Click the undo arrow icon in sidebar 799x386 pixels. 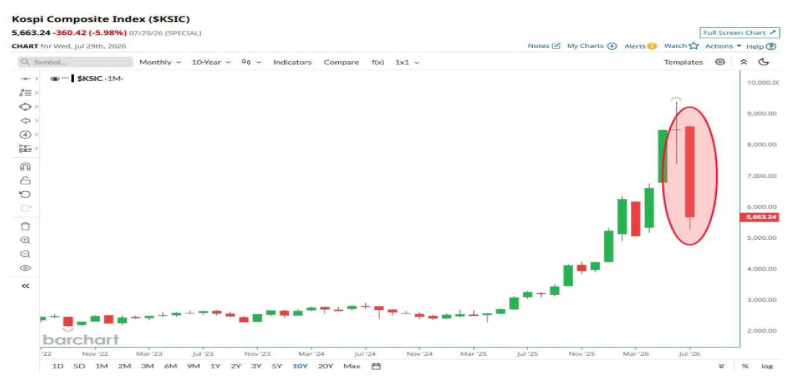pyautogui.click(x=25, y=194)
